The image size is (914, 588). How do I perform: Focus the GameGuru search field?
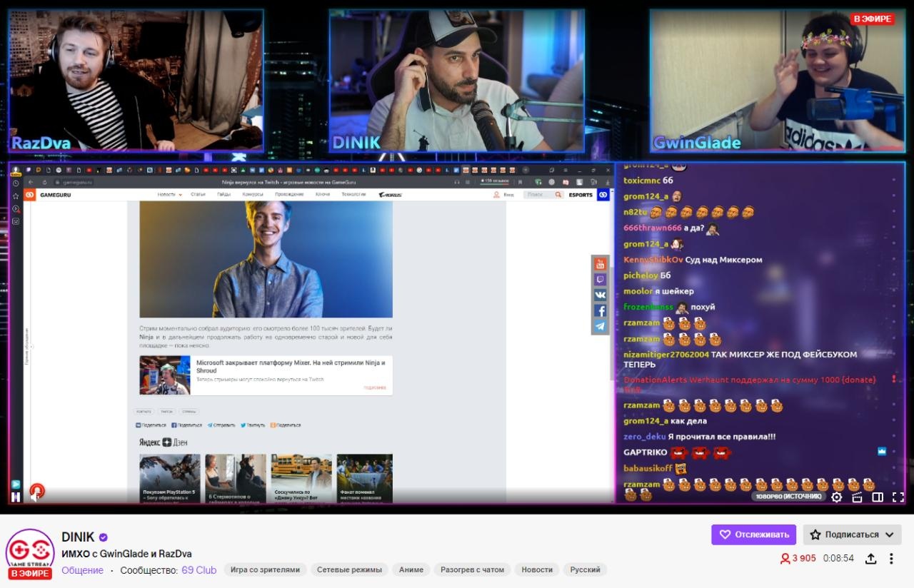pyautogui.click(x=542, y=194)
